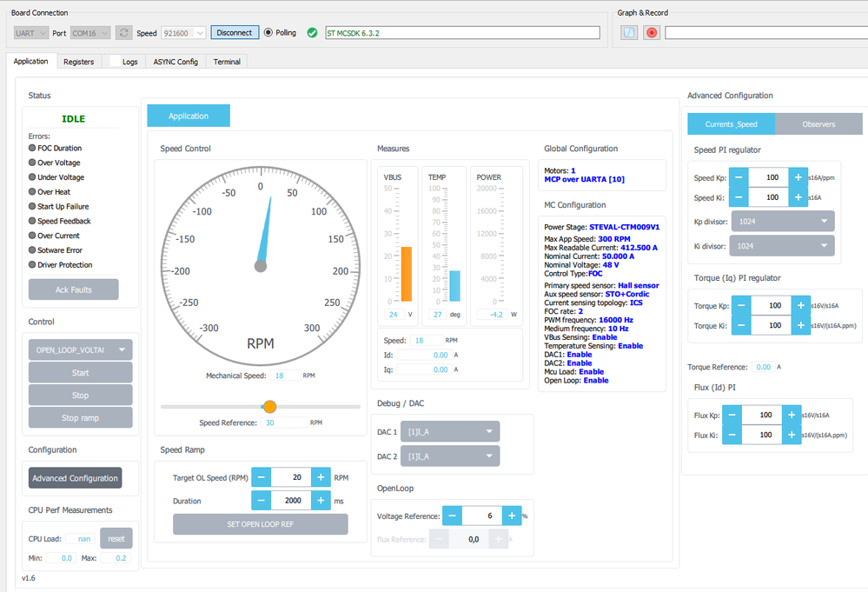Click the Driver Protection error indicator
Image resolution: width=868 pixels, height=592 pixels.
tap(32, 265)
